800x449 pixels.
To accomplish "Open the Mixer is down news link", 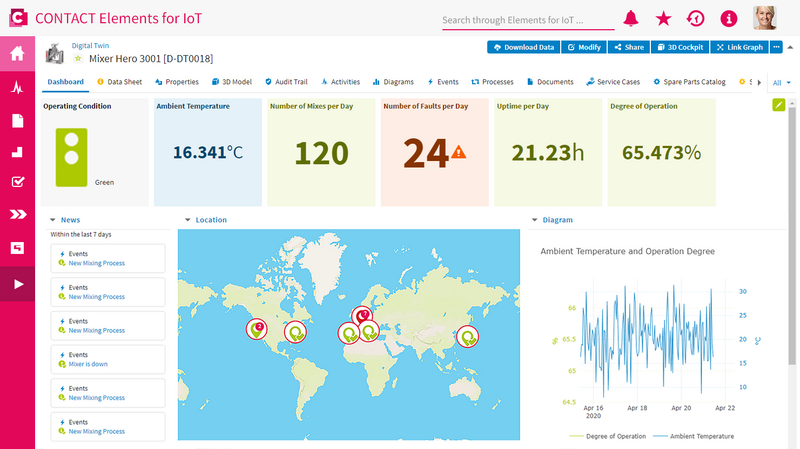I will coord(88,364).
